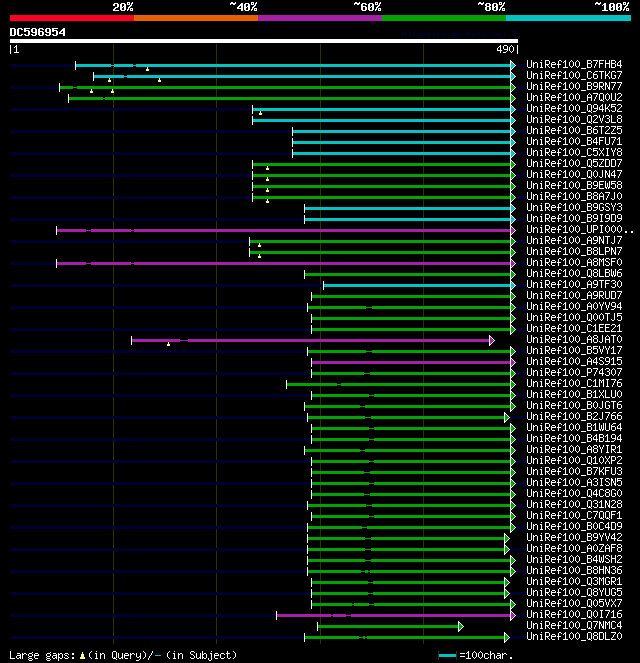Select the UniRef100_B9GSY3 label
Viewport: 640px width, 663px height.
point(574,207)
